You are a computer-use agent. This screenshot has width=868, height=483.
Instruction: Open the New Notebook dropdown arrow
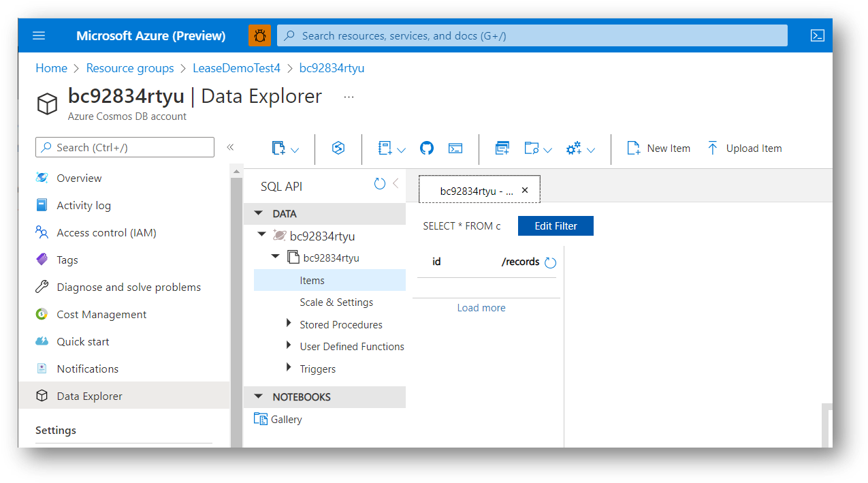(x=402, y=150)
